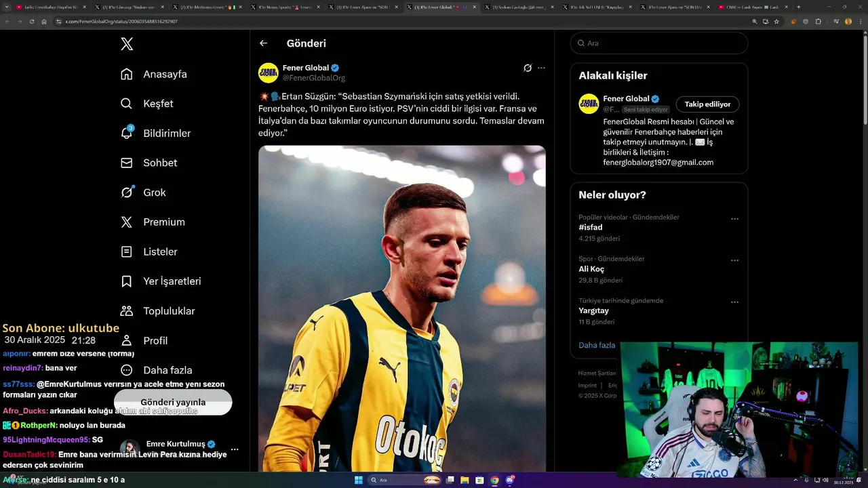The height and width of the screenshot is (488, 868).
Task: Open Discord from taskbar
Action: (x=510, y=480)
